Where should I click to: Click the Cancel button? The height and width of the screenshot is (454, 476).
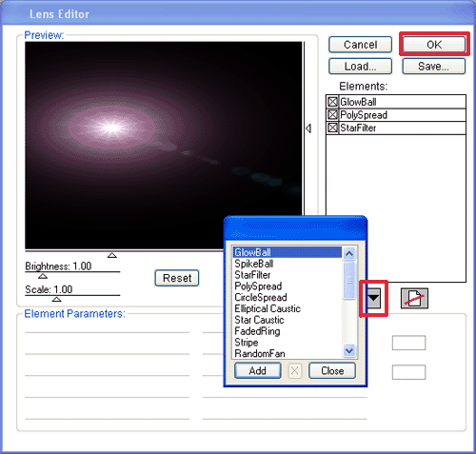360,45
